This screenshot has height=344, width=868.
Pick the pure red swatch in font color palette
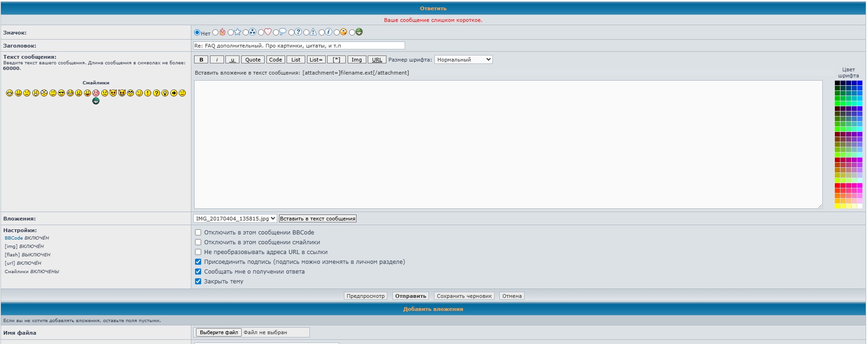point(837,186)
